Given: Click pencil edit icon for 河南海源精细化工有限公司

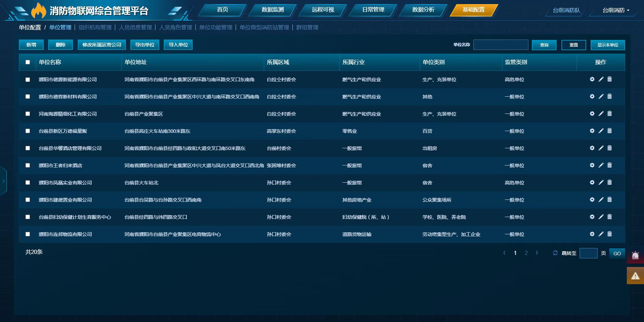Looking at the screenshot, I should click(x=601, y=114).
